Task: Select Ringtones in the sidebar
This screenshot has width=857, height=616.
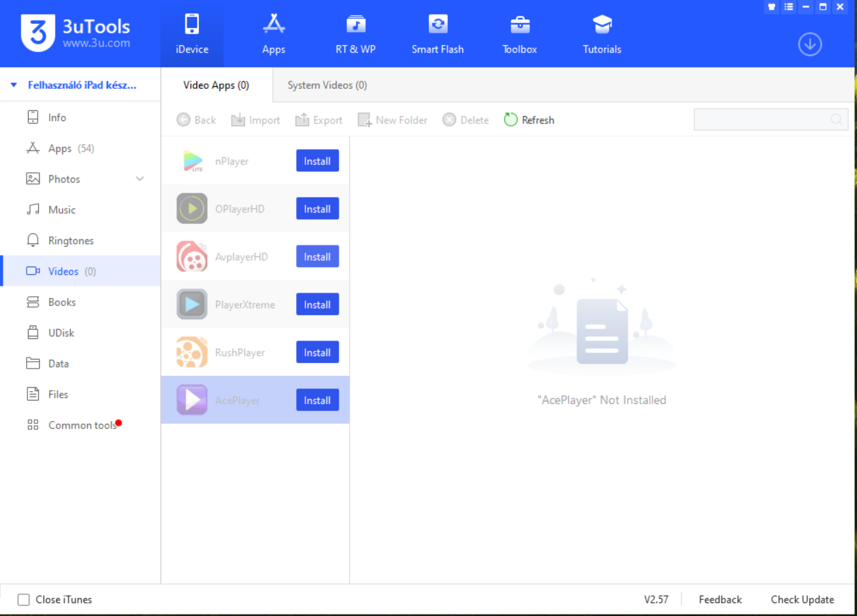Action: [x=80, y=241]
